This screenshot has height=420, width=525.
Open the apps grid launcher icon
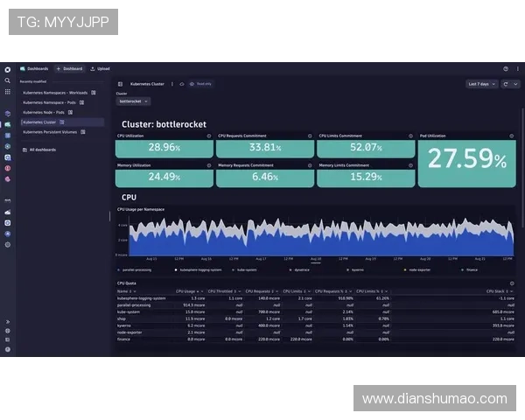click(7, 92)
